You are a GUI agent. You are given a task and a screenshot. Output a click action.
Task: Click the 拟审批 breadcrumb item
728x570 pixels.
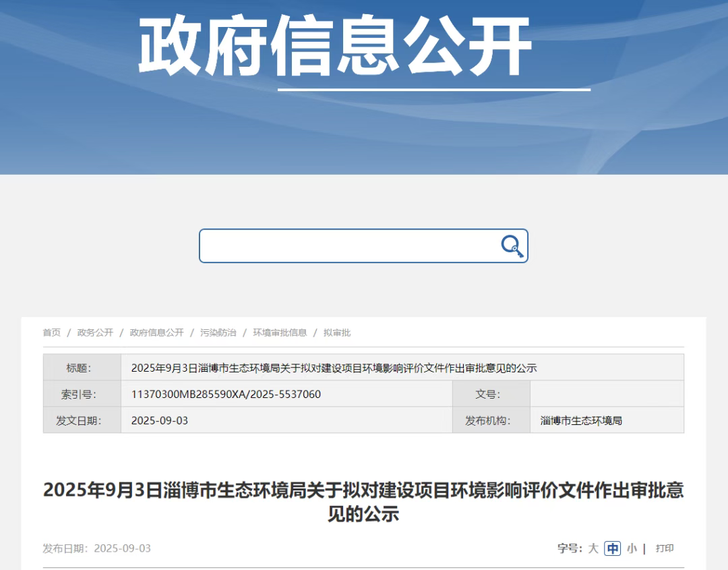pos(337,333)
